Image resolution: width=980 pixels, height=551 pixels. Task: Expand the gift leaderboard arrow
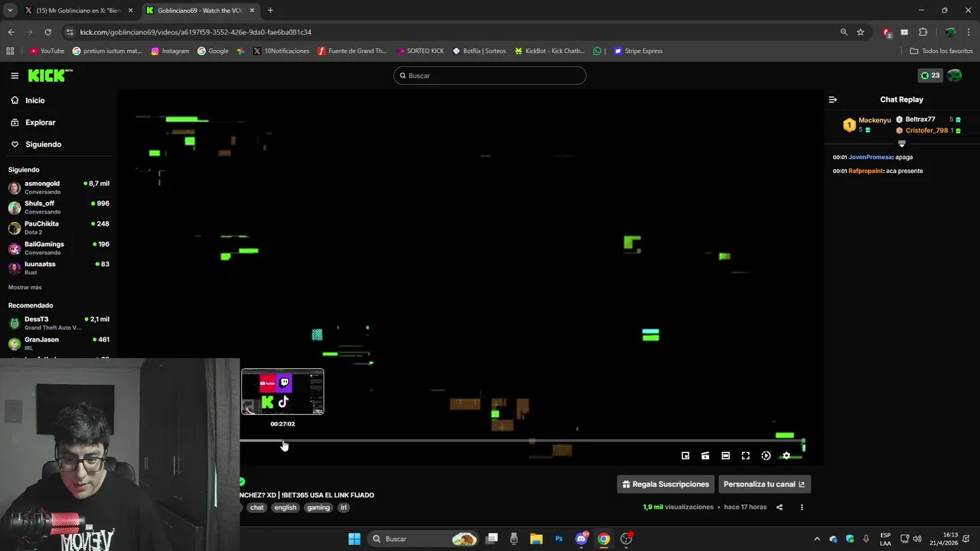[902, 144]
